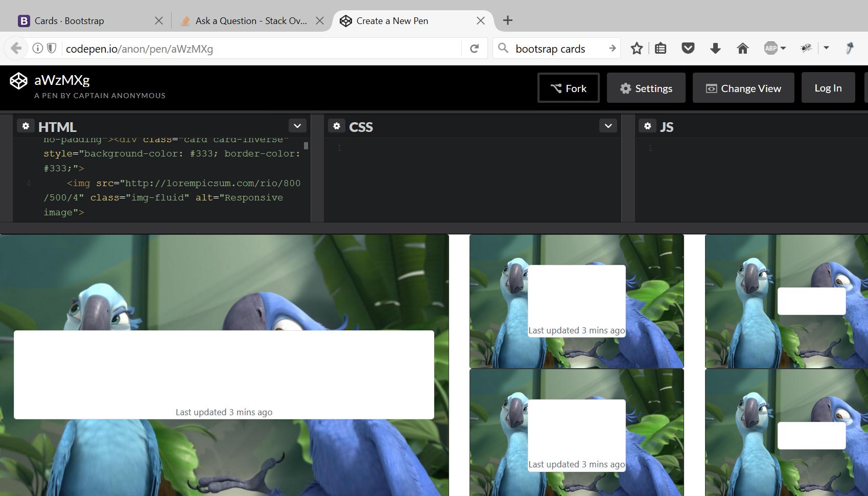Click the 'A PEN BY CAPTAIN ANONYMOUS' byline
868x496 pixels.
(x=100, y=96)
